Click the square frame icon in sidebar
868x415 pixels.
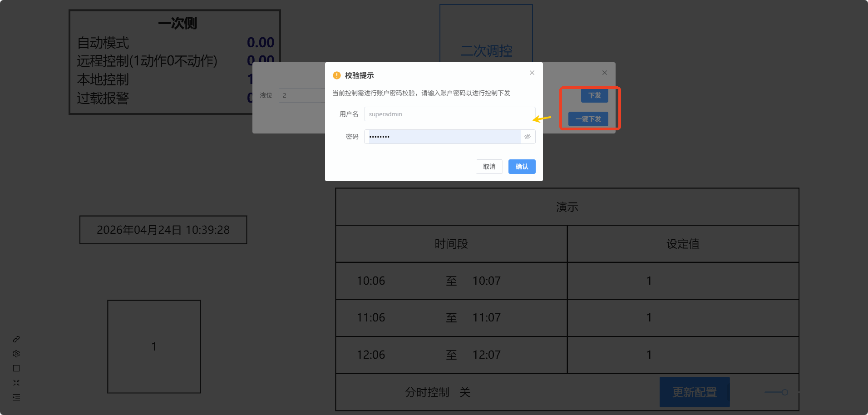(x=16, y=368)
